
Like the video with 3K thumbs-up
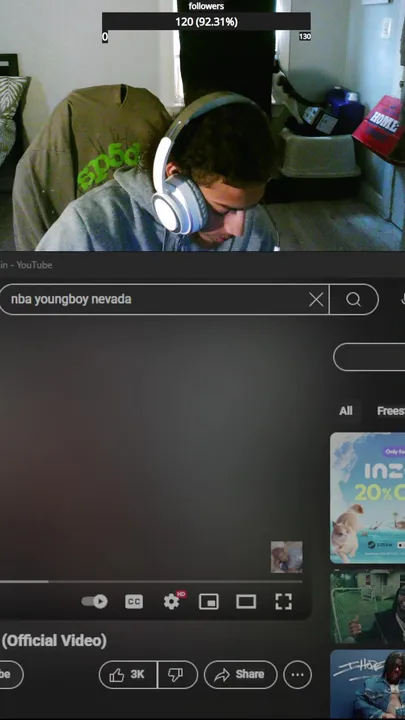128,675
